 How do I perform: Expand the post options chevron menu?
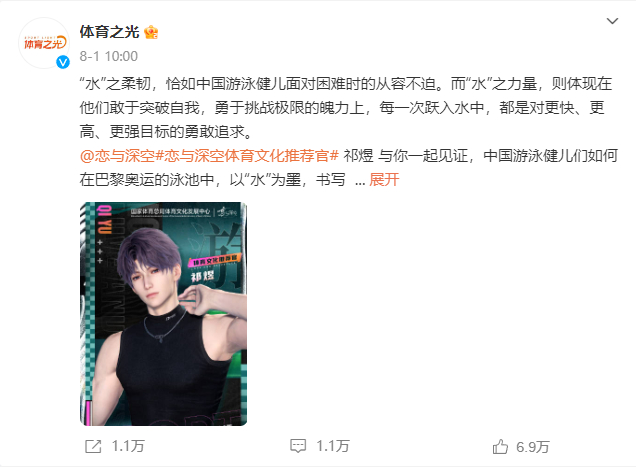612,21
